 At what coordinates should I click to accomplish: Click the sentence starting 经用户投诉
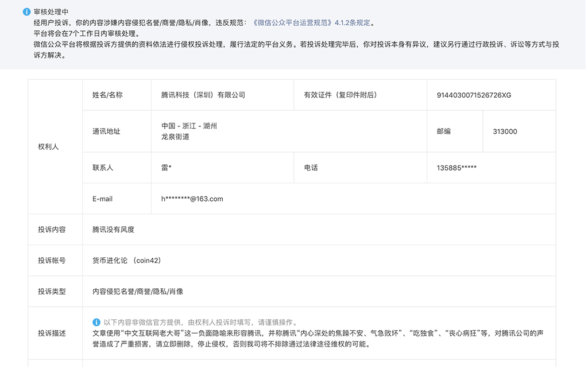point(204,23)
